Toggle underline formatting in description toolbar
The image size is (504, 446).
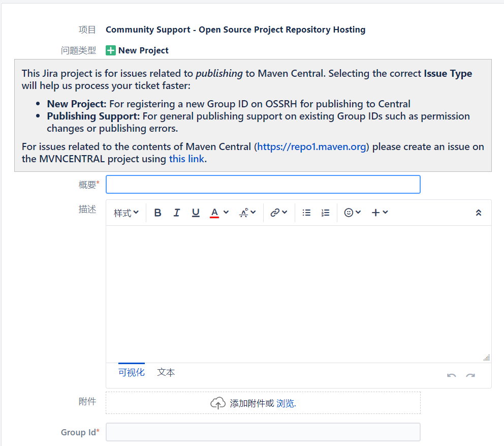pyautogui.click(x=196, y=213)
